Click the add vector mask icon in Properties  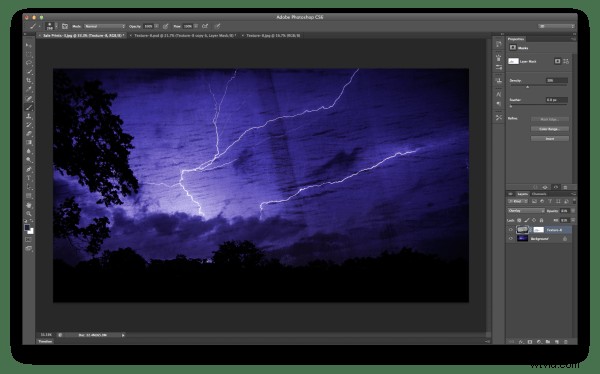click(x=566, y=61)
